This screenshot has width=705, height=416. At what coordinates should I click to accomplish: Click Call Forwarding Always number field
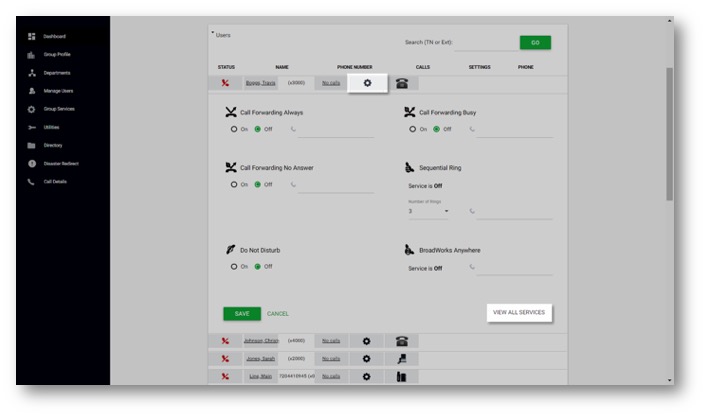[336, 130]
